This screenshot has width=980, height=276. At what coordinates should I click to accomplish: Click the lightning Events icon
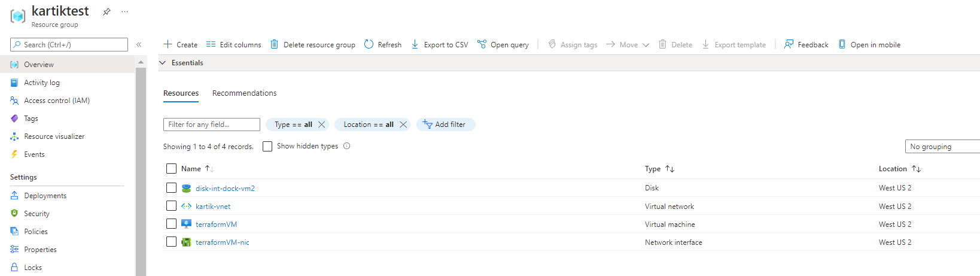pyautogui.click(x=14, y=154)
